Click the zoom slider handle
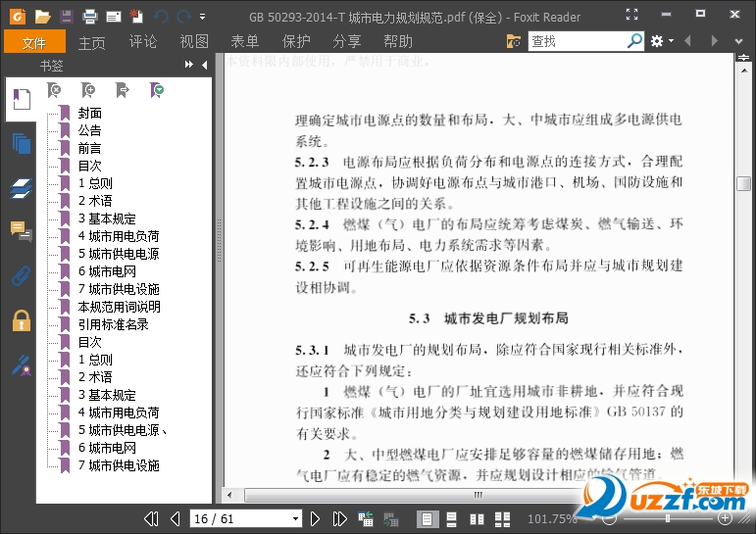The width and height of the screenshot is (756, 534). click(668, 518)
